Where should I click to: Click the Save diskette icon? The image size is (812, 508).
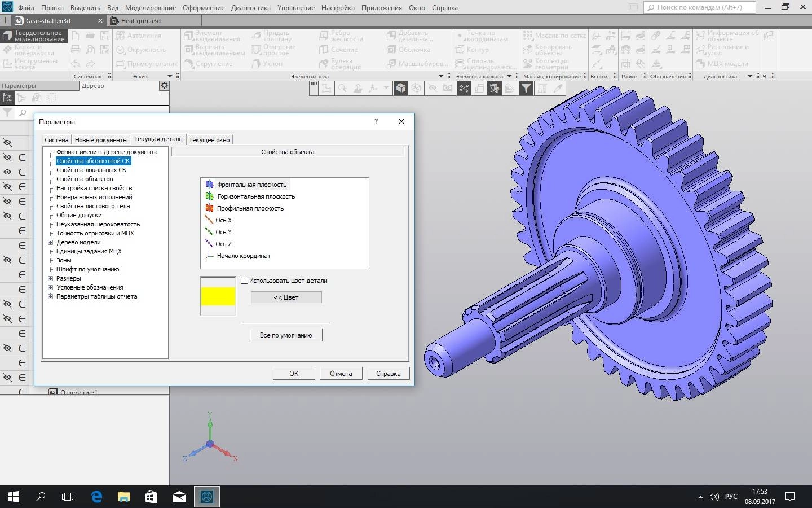105,35
